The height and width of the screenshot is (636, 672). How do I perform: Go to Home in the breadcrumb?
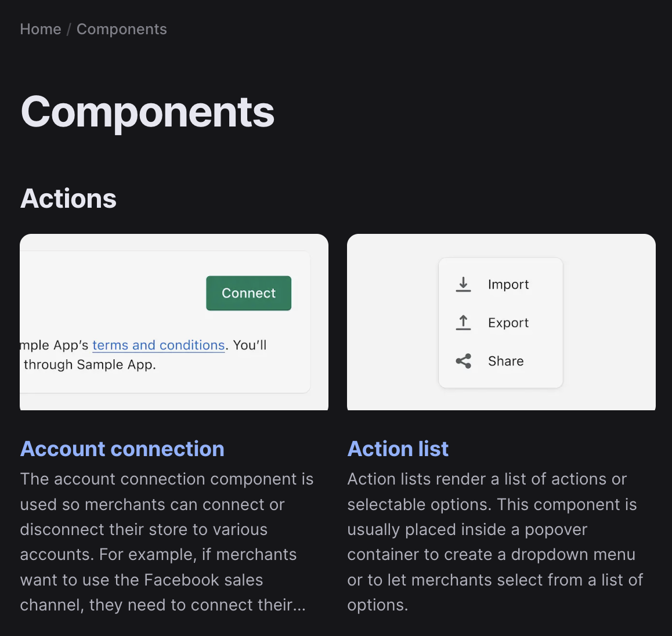[x=41, y=29]
